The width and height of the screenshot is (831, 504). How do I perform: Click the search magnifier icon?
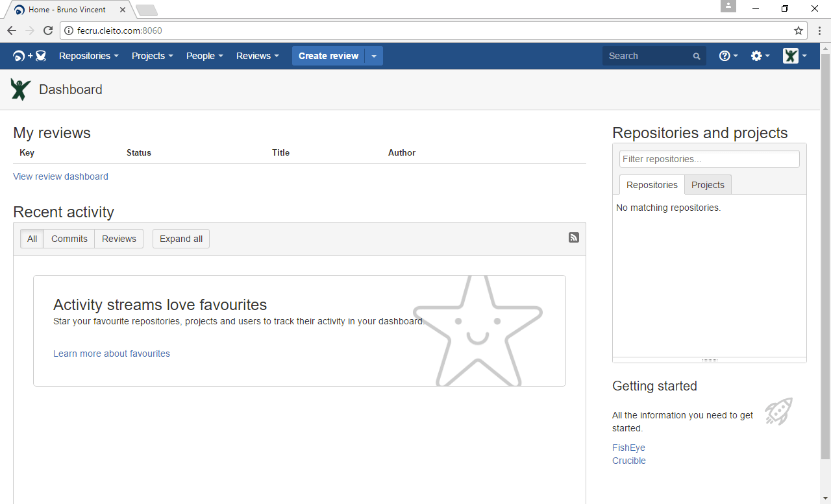tap(697, 56)
